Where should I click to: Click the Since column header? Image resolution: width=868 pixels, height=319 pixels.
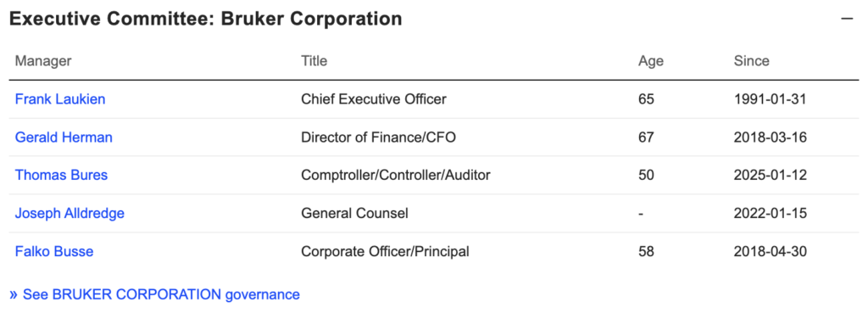pos(751,61)
